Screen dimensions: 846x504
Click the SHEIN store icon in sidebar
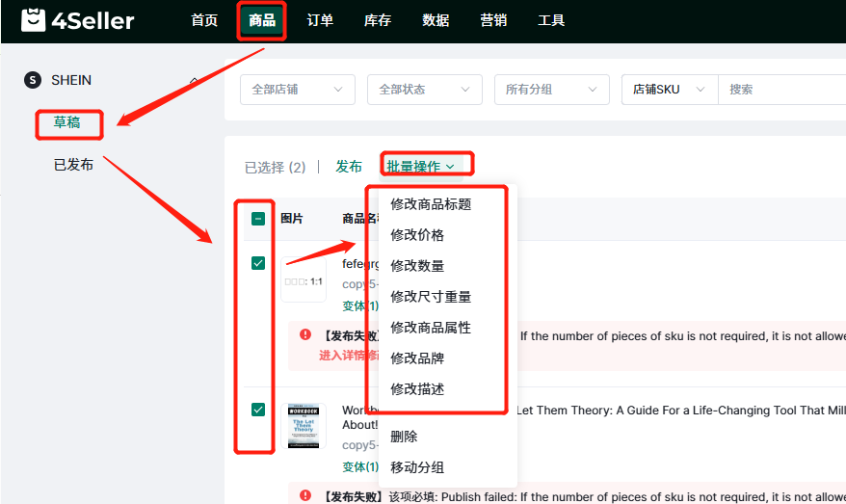[34, 81]
